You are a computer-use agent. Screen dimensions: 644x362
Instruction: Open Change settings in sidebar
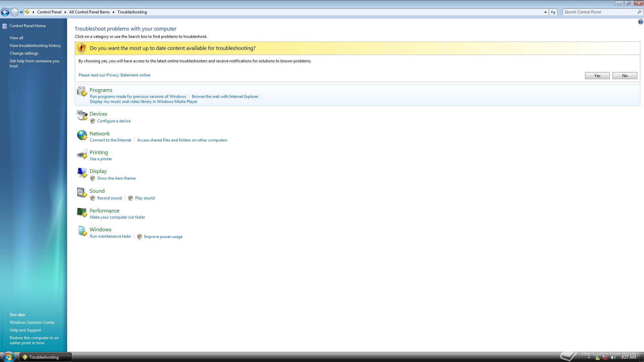pyautogui.click(x=24, y=53)
